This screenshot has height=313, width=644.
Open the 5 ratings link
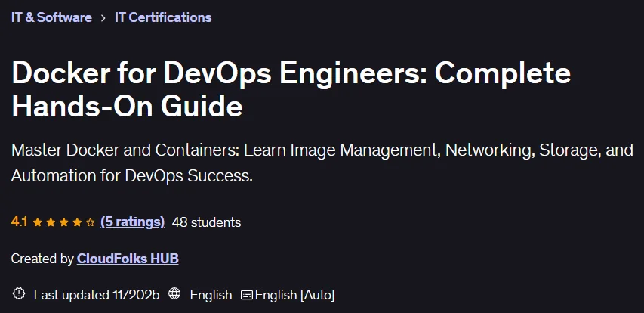132,222
